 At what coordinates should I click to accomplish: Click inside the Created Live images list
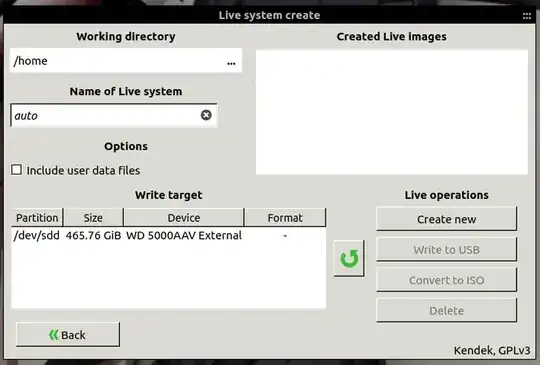tap(392, 112)
